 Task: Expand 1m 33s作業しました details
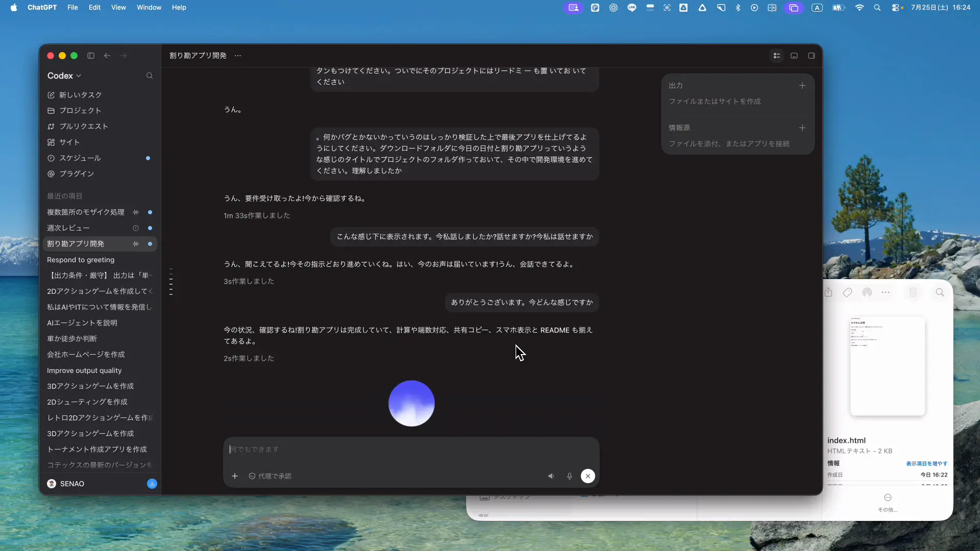coord(257,216)
